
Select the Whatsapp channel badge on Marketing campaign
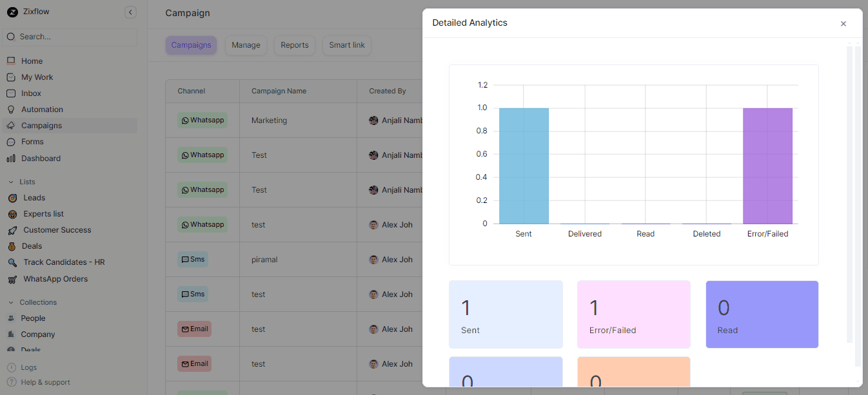tap(202, 120)
